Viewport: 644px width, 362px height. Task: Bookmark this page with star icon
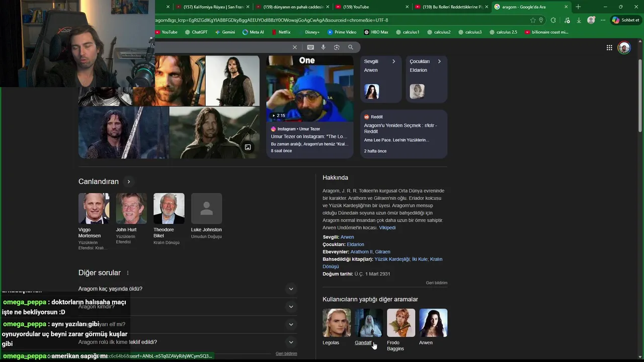[533, 20]
